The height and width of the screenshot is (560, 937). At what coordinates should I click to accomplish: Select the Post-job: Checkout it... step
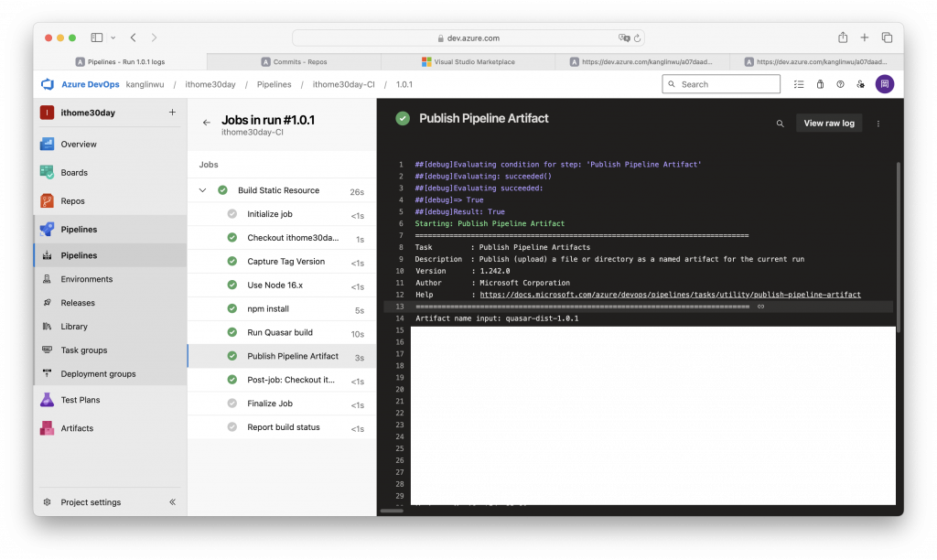click(282, 380)
